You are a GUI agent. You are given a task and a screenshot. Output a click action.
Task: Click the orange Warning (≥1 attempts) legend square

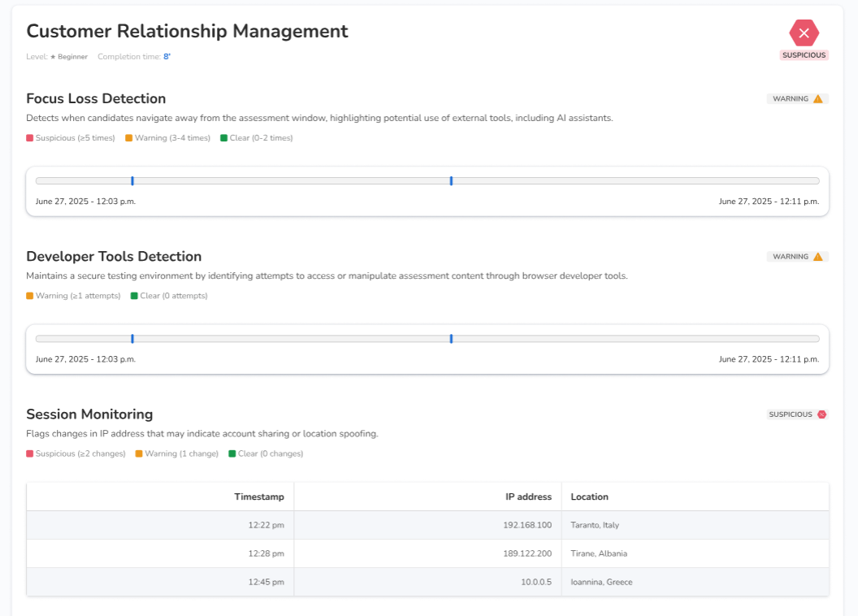click(x=29, y=296)
